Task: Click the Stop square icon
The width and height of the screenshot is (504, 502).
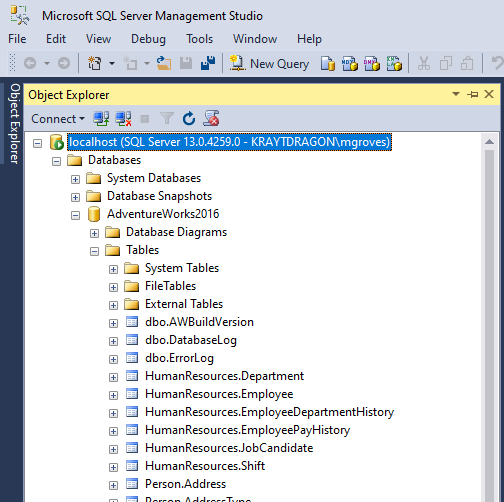Action: [x=145, y=119]
